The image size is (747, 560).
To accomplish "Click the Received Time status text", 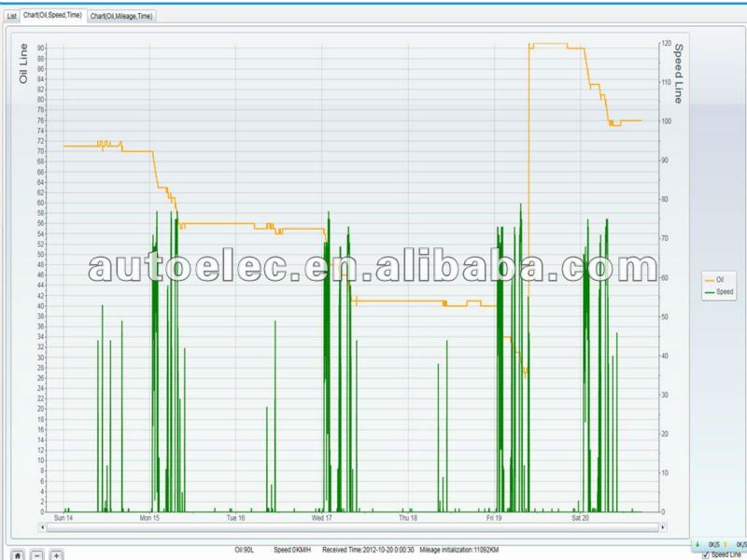I will coord(368,550).
